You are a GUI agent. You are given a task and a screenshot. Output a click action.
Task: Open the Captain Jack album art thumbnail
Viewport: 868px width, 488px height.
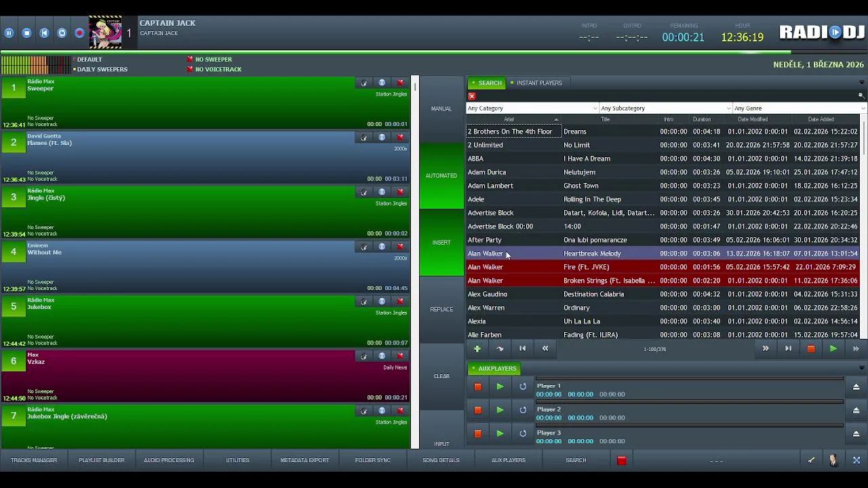(x=106, y=33)
